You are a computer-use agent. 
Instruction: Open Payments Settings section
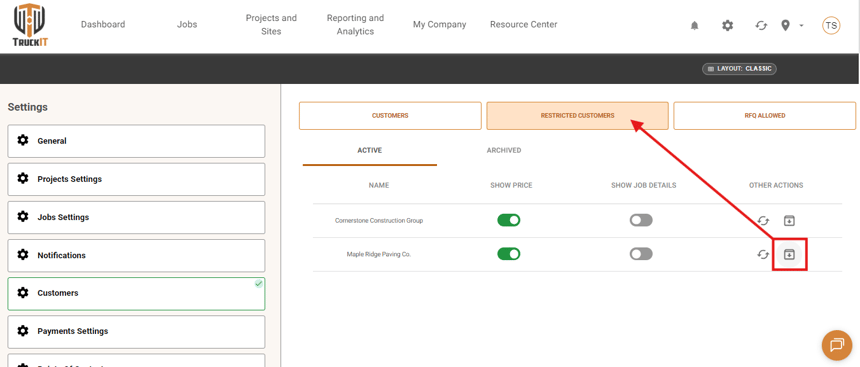click(136, 331)
